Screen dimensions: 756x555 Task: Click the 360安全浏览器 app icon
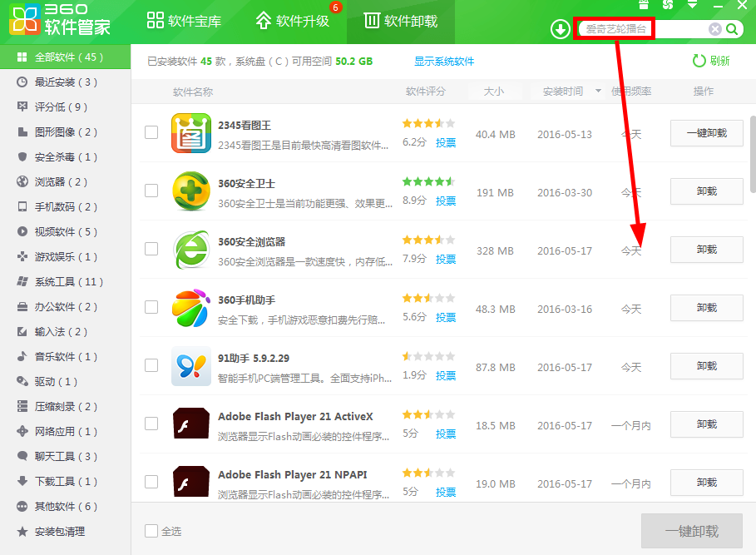pyautogui.click(x=191, y=250)
